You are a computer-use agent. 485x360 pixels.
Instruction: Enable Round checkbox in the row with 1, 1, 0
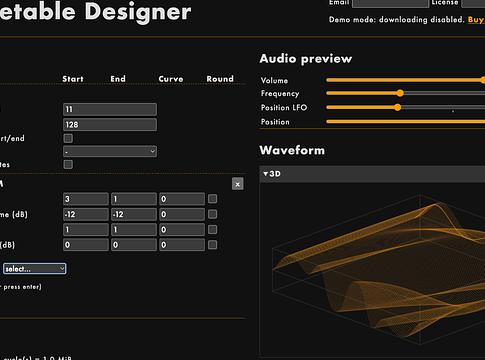[212, 230]
